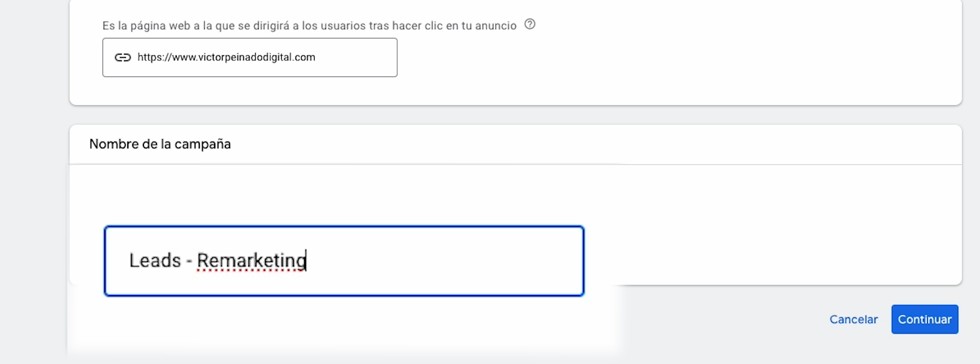
Task: Click the help icon beside the landing page description
Action: click(x=529, y=24)
